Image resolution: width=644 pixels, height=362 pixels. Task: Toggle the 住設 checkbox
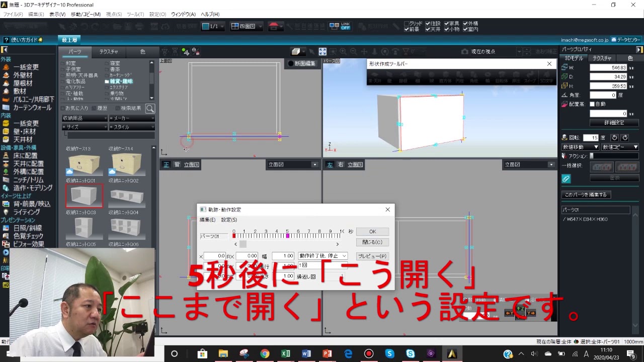428,24
